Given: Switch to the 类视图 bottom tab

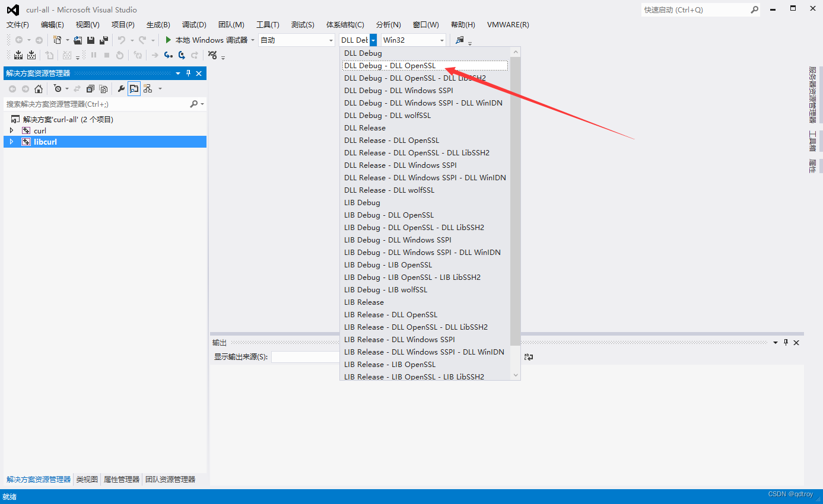Looking at the screenshot, I should click(x=87, y=479).
